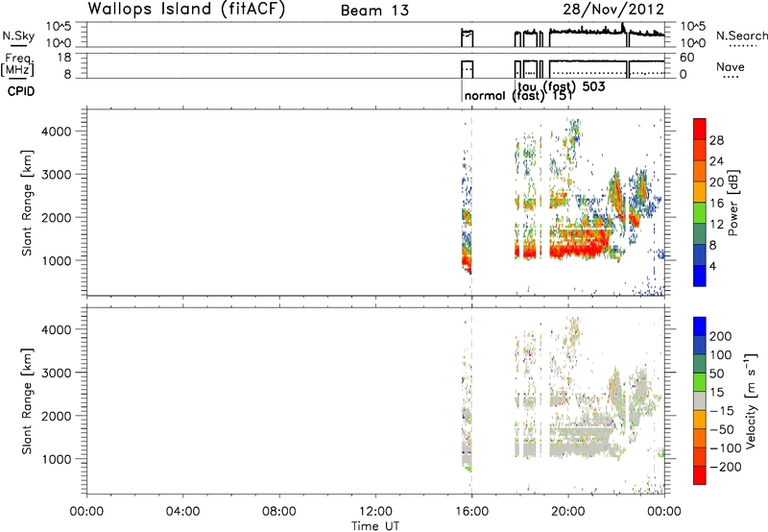This screenshot has height=532, width=768.
Task: Click the 2000 tick label on power panel
Action: point(56,217)
